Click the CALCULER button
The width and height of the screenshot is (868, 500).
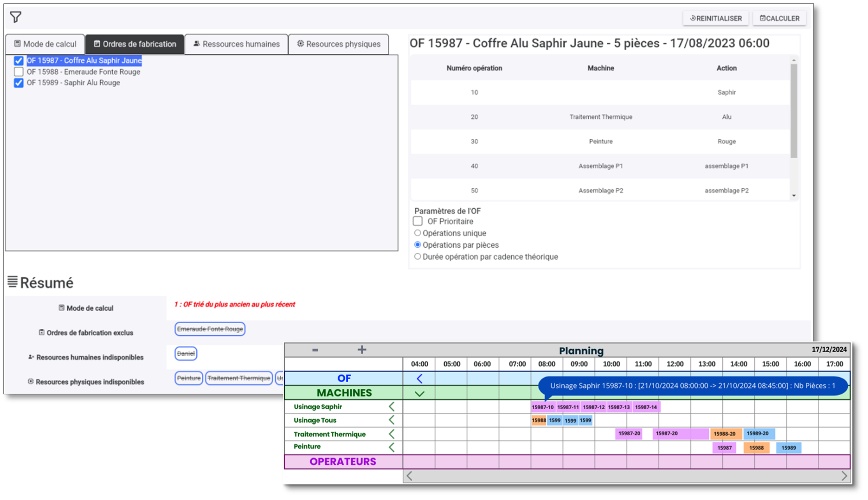[x=779, y=18]
